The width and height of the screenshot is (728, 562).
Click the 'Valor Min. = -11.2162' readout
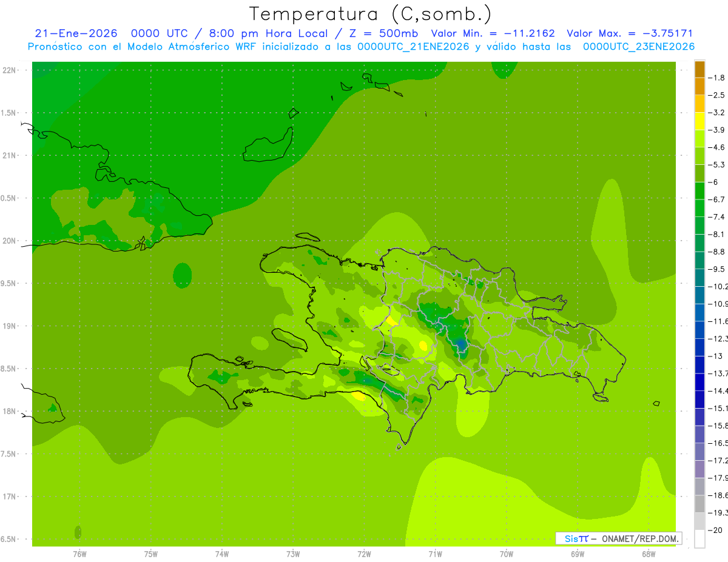(x=493, y=33)
